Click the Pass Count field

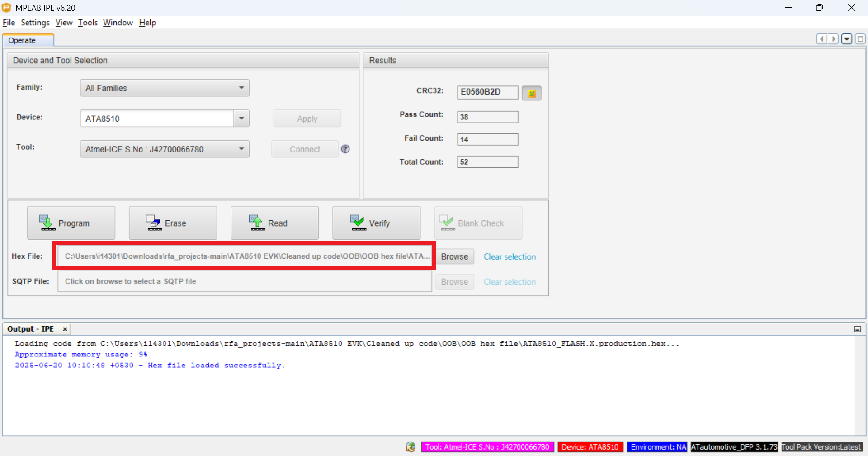click(x=487, y=117)
